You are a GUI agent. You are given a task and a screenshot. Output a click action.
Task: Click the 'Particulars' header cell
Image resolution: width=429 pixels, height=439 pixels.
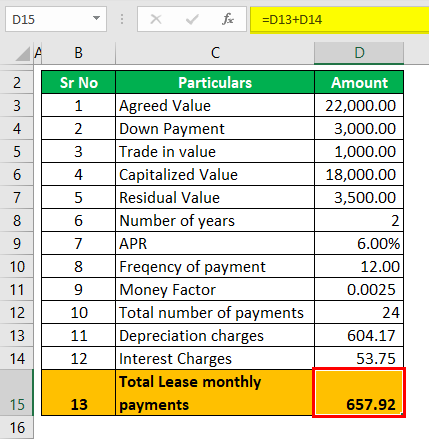tap(215, 82)
